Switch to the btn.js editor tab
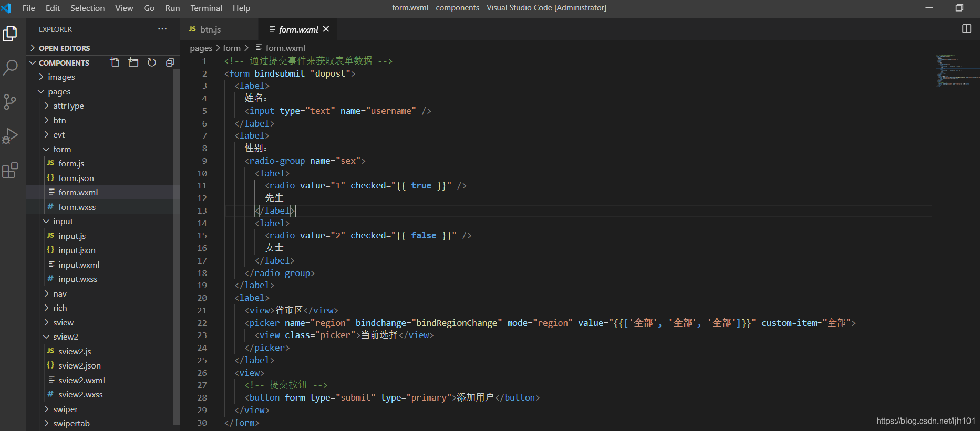The image size is (980, 431). pos(220,29)
